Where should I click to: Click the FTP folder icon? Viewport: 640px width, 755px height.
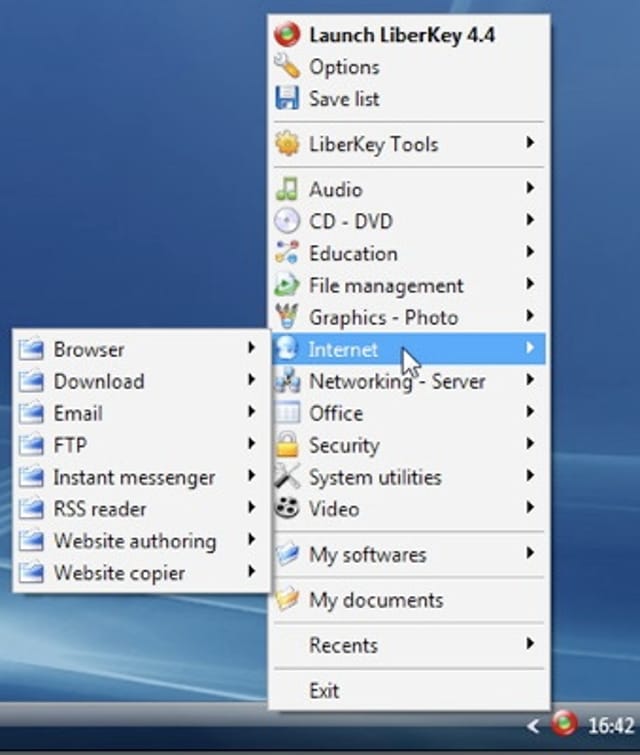point(31,444)
